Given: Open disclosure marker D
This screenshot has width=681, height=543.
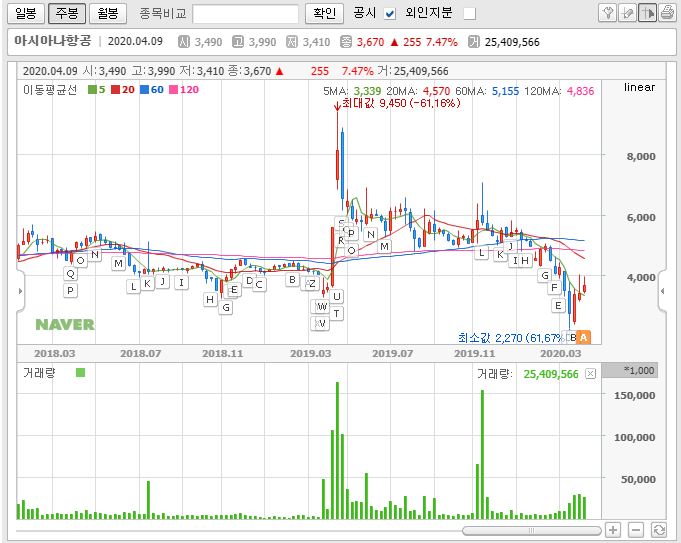Looking at the screenshot, I should pyautogui.click(x=249, y=281).
